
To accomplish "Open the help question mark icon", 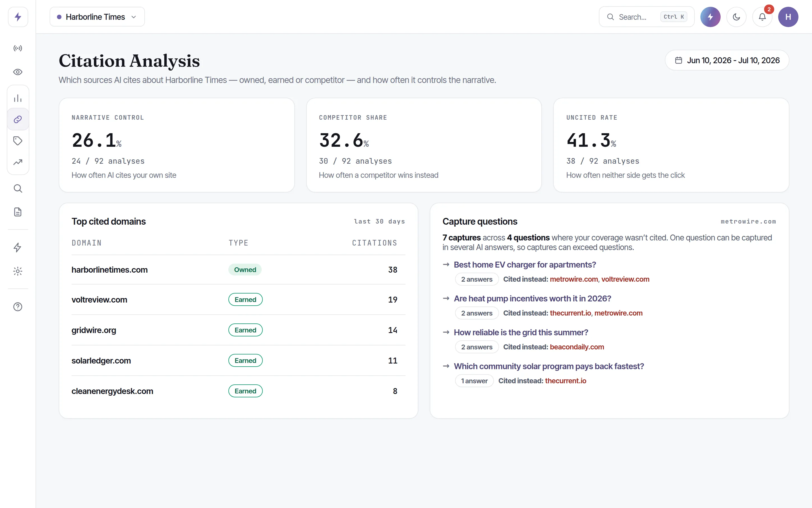I will [x=18, y=307].
